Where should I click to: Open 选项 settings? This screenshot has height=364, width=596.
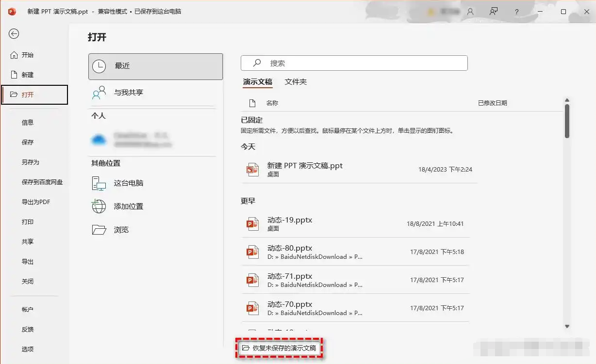[x=28, y=349]
